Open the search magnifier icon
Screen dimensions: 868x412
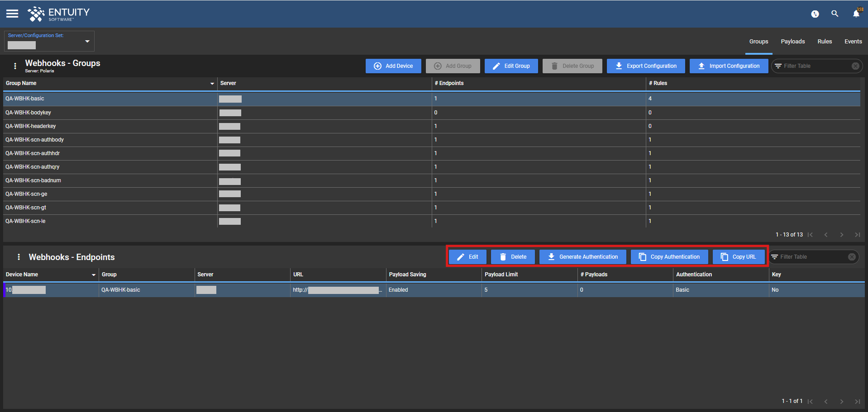[x=835, y=14]
